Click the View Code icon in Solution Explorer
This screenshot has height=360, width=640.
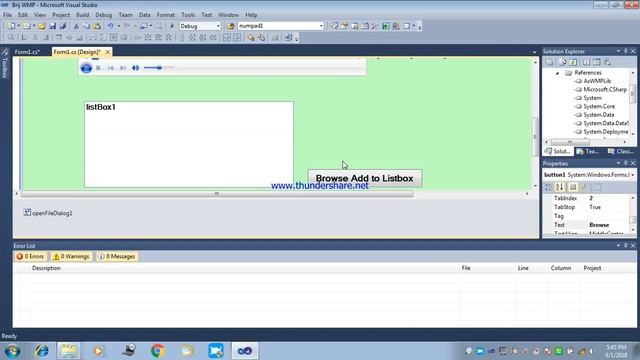pos(586,62)
